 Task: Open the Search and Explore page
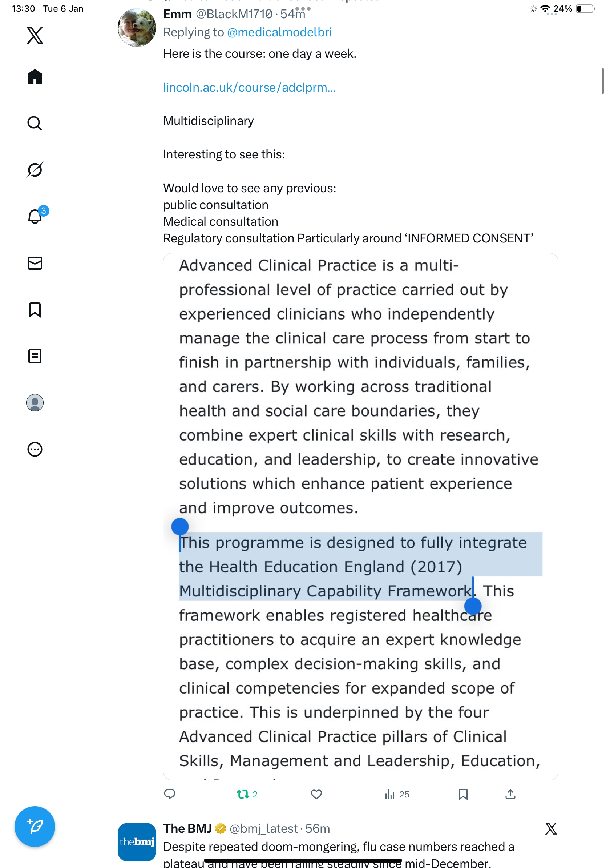click(x=35, y=124)
